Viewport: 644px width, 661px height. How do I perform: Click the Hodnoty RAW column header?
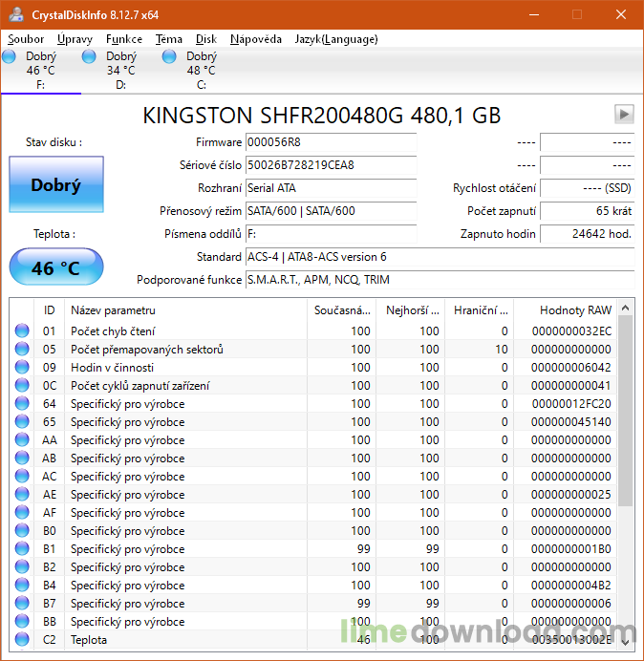coord(565,310)
